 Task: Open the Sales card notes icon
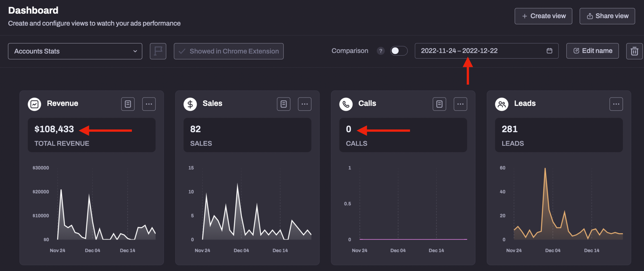point(283,104)
